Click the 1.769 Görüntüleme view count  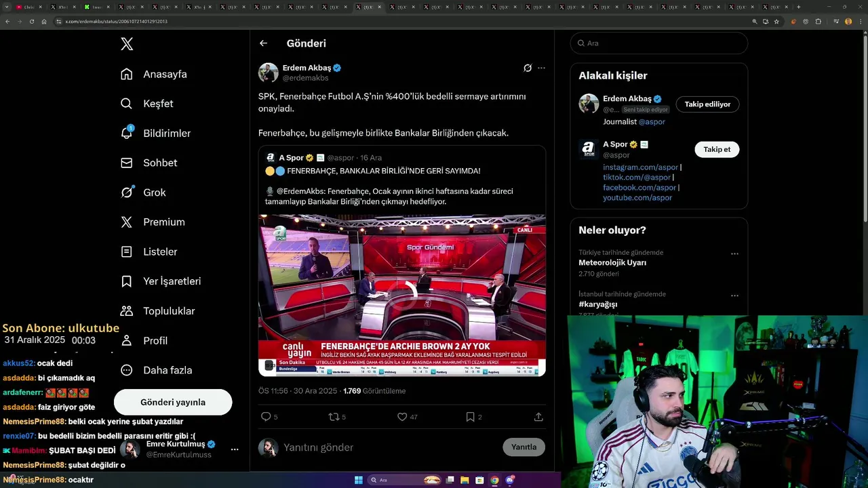[374, 391]
